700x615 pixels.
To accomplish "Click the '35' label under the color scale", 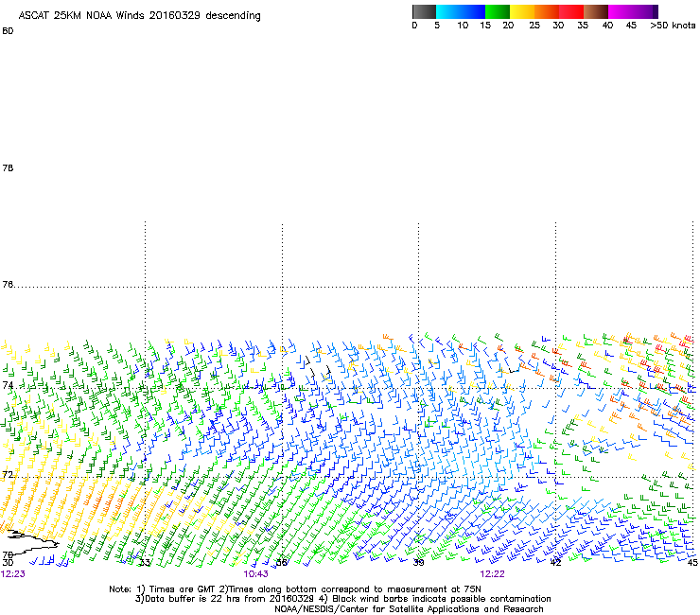I will 583,26.
